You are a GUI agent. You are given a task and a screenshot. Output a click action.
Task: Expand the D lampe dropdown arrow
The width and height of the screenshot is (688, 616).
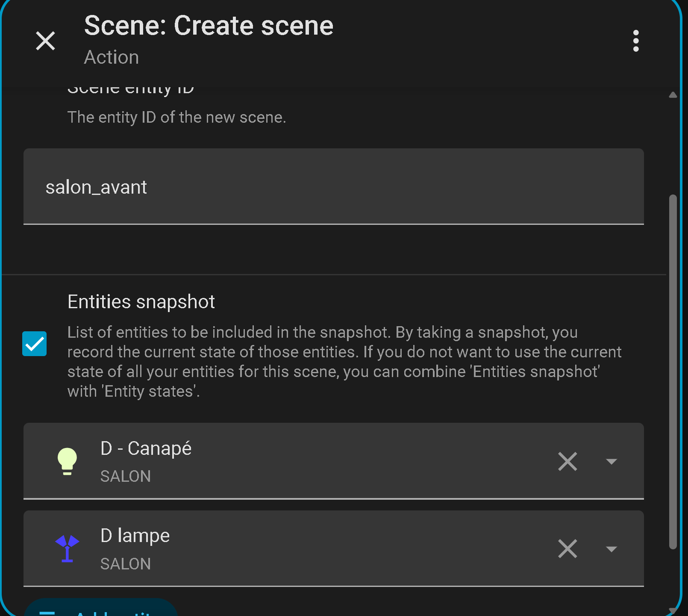pos(612,548)
